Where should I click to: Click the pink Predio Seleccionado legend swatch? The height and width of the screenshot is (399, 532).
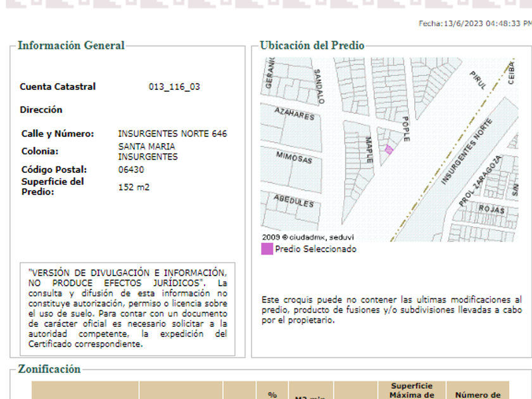pos(267,249)
